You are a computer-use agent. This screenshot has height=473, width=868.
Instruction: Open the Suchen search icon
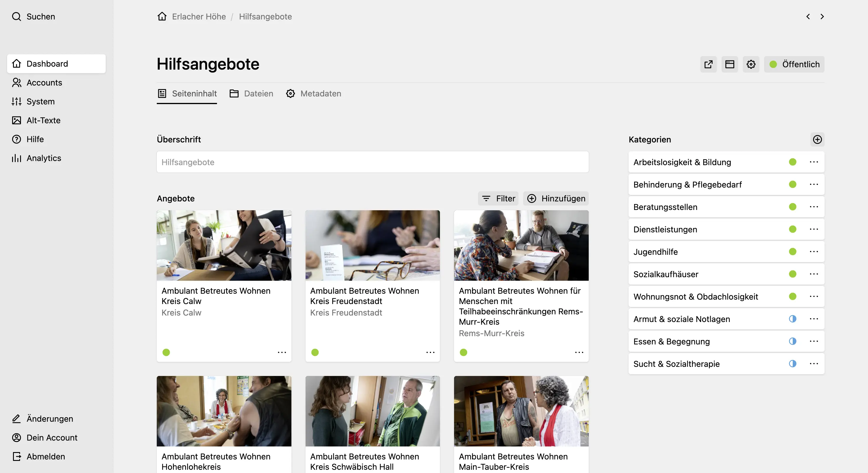[x=17, y=16]
